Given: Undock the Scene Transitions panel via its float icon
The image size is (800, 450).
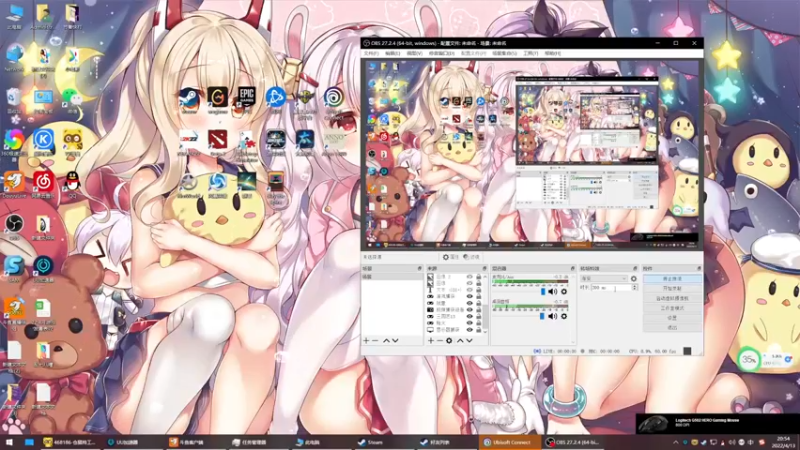Looking at the screenshot, I should [635, 268].
